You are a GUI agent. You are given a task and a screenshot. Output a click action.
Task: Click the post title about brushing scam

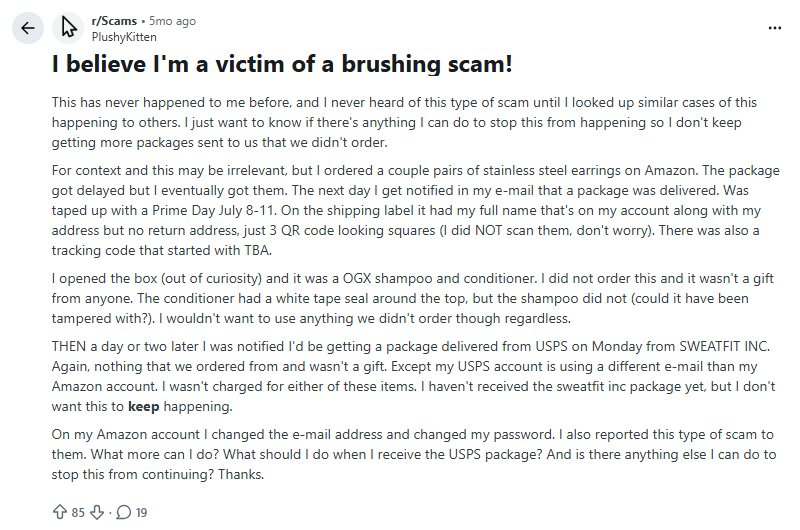click(283, 65)
